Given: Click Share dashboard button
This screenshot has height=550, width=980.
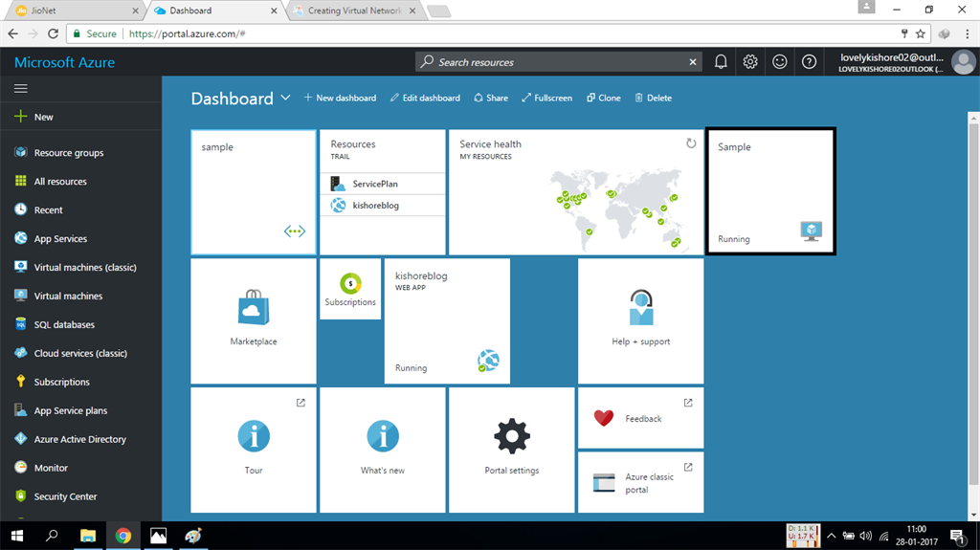Looking at the screenshot, I should coord(491,98).
